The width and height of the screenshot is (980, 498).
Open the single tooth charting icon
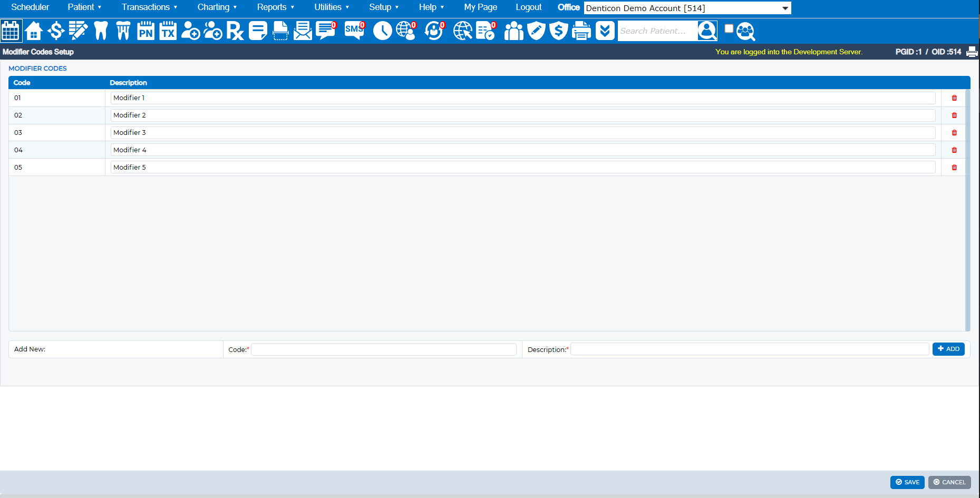[101, 31]
